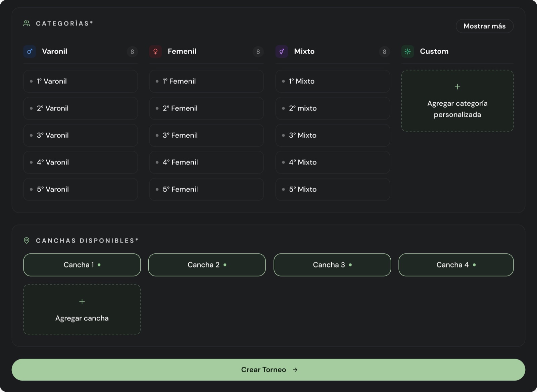Enable the 4° Mixto category
Screen dimensions: 537x392
(333, 162)
